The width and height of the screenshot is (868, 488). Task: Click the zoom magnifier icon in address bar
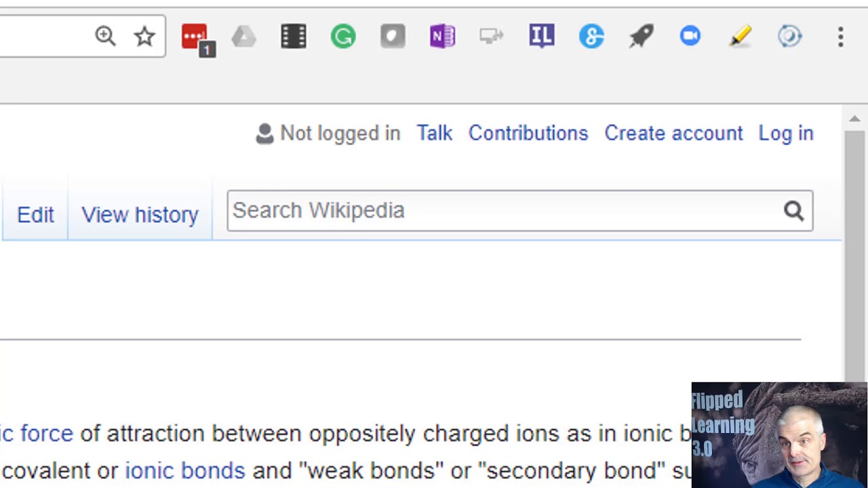105,36
